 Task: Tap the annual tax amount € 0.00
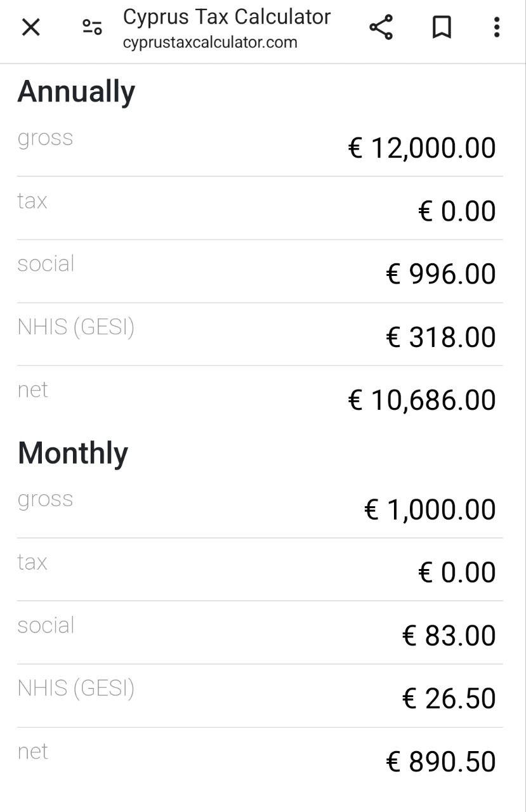tap(457, 211)
